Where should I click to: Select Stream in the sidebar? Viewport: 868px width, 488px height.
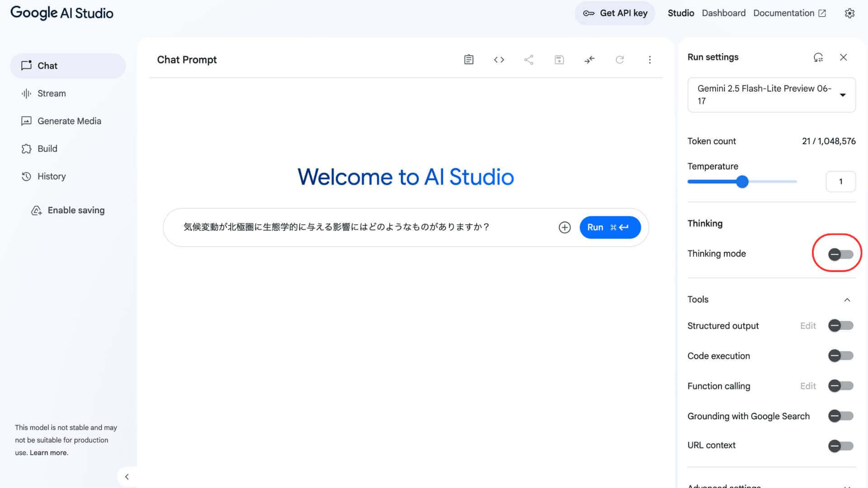[x=68, y=94]
